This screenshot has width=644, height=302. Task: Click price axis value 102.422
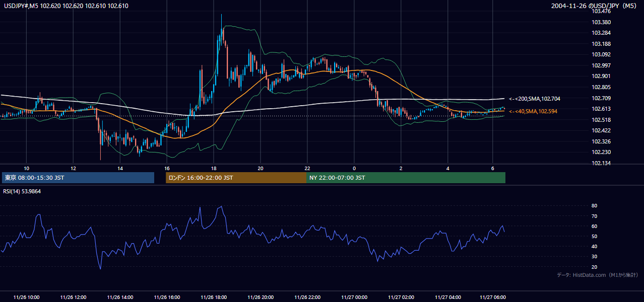(602, 130)
